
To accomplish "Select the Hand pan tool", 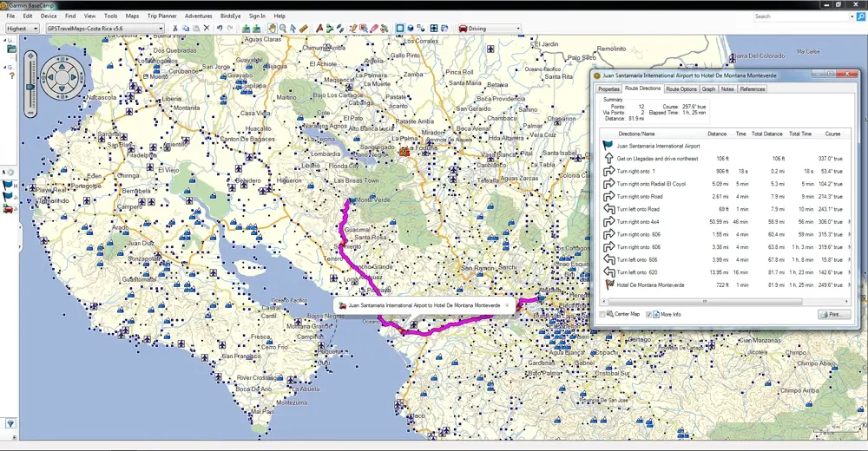I will point(272,29).
